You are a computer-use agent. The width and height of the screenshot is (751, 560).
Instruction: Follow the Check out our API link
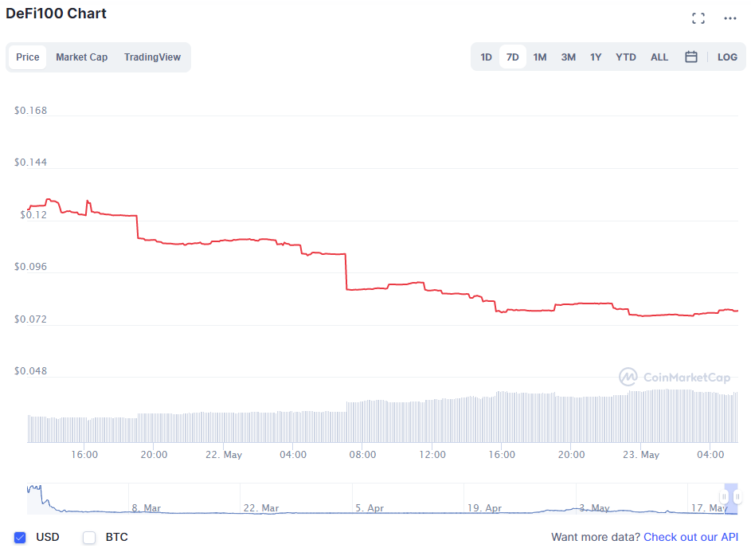[x=690, y=538]
